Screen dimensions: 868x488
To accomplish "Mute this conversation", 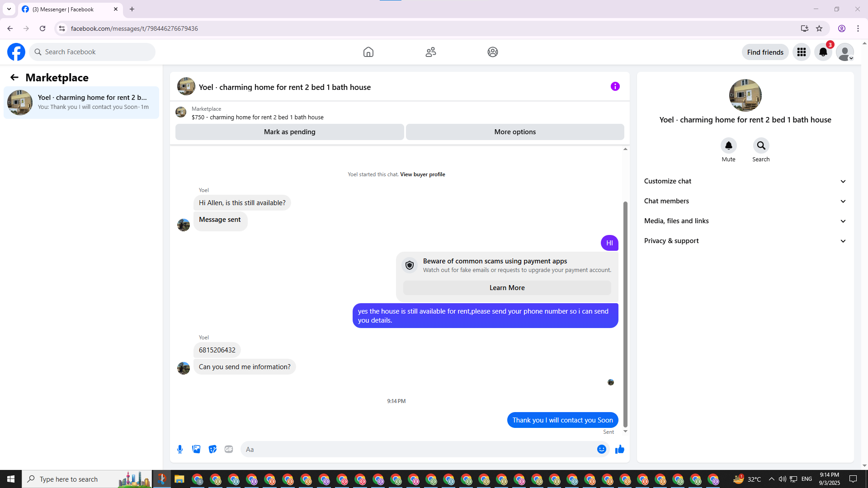I will [x=728, y=145].
